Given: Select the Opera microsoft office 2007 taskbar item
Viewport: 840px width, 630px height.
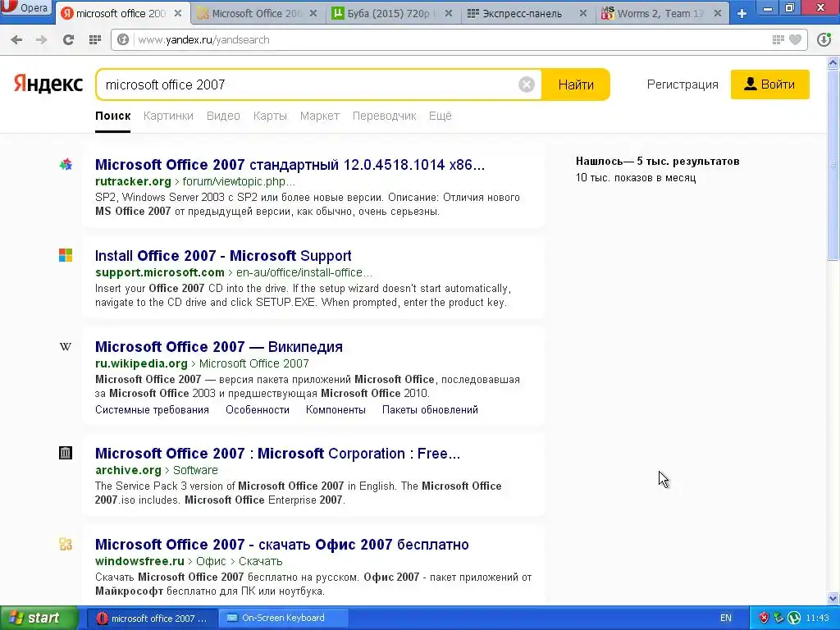Looking at the screenshot, I should 152,619.
